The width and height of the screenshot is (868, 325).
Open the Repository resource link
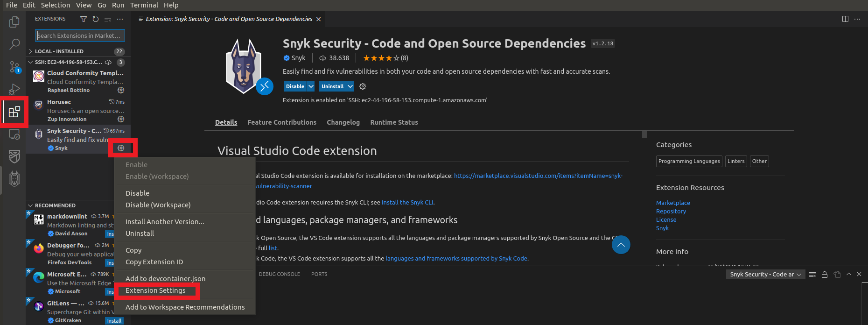[x=671, y=212]
